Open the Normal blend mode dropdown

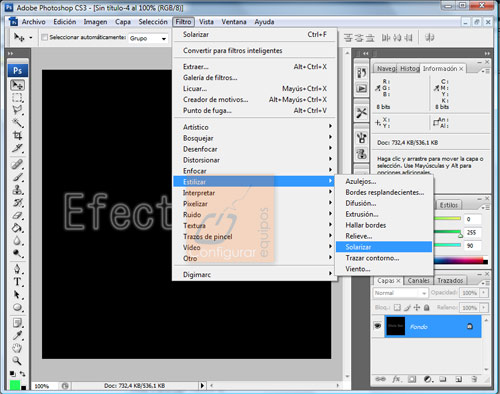(x=400, y=293)
